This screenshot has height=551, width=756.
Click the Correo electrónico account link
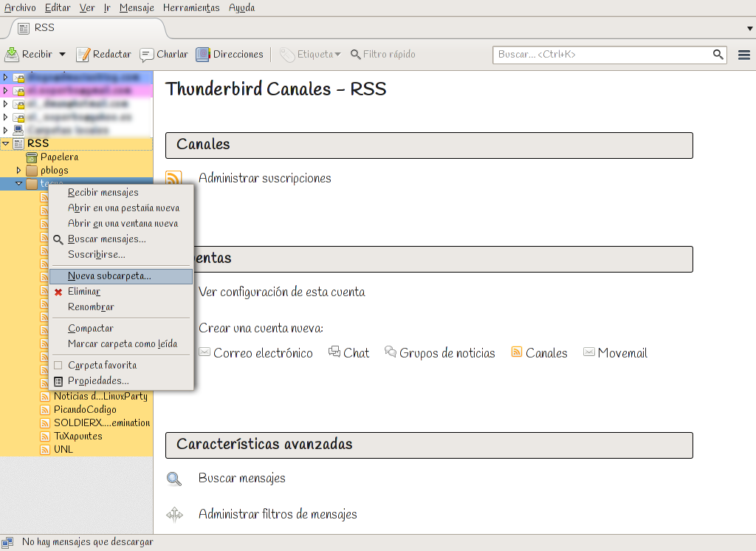point(264,353)
